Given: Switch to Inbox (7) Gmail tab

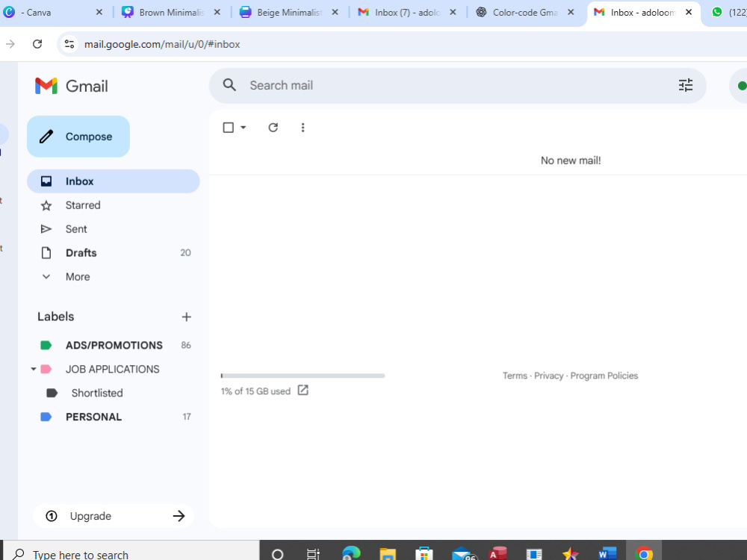Looking at the screenshot, I should pyautogui.click(x=406, y=13).
